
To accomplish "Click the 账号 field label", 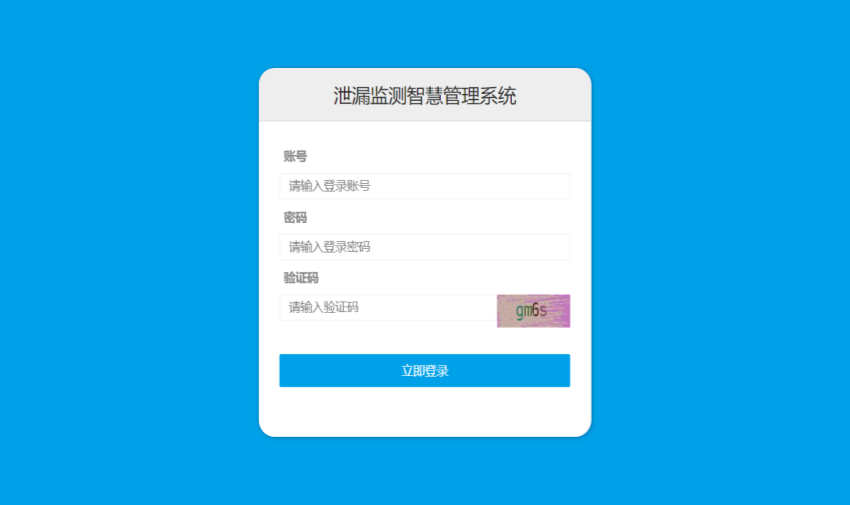I will point(295,157).
